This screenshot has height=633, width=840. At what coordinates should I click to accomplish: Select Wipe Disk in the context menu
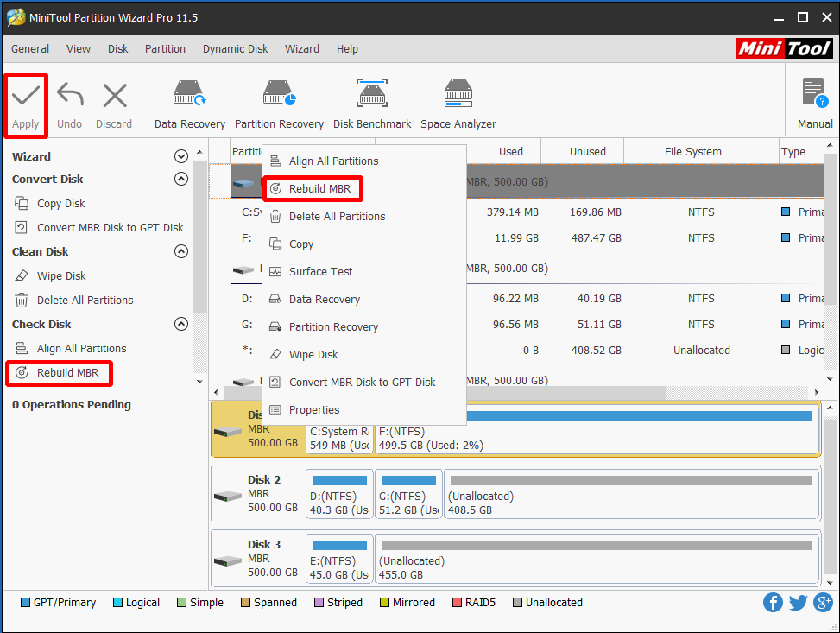coord(363,354)
